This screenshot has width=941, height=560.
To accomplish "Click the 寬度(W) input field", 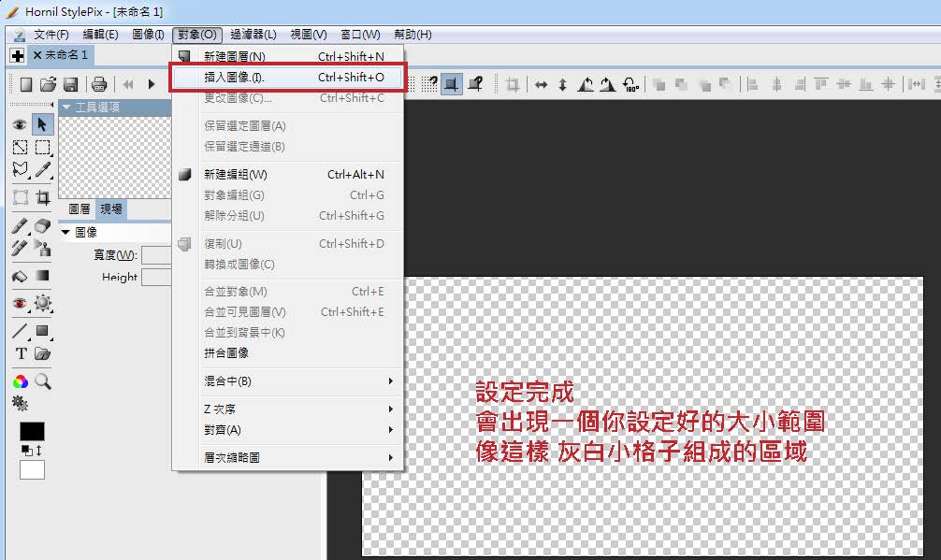I will 156,255.
